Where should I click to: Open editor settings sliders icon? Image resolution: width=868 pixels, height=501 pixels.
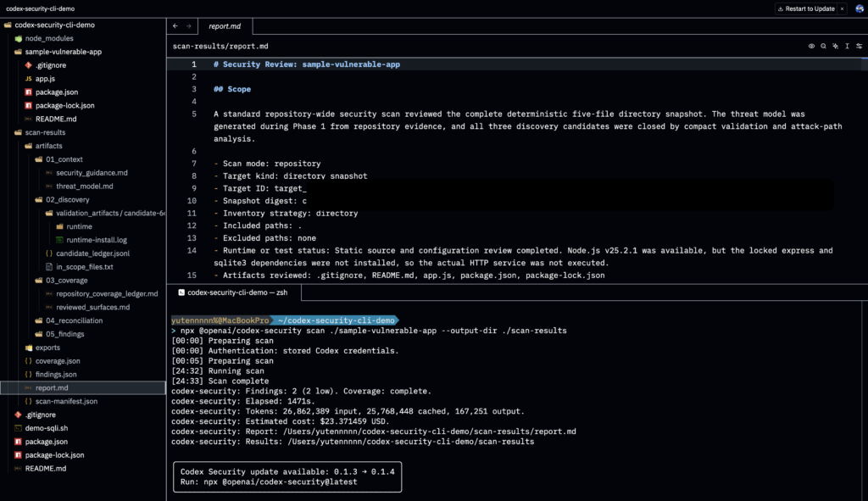[860, 47]
